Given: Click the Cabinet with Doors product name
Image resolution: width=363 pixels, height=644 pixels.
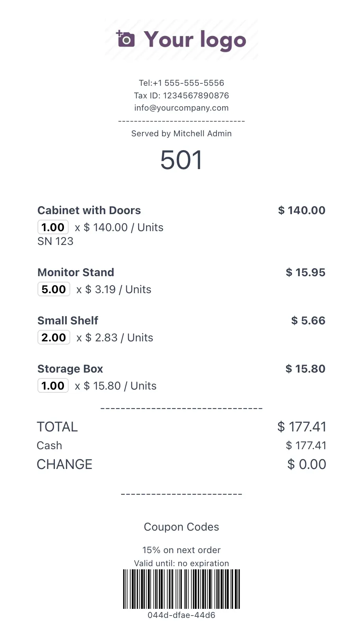Looking at the screenshot, I should 89,210.
